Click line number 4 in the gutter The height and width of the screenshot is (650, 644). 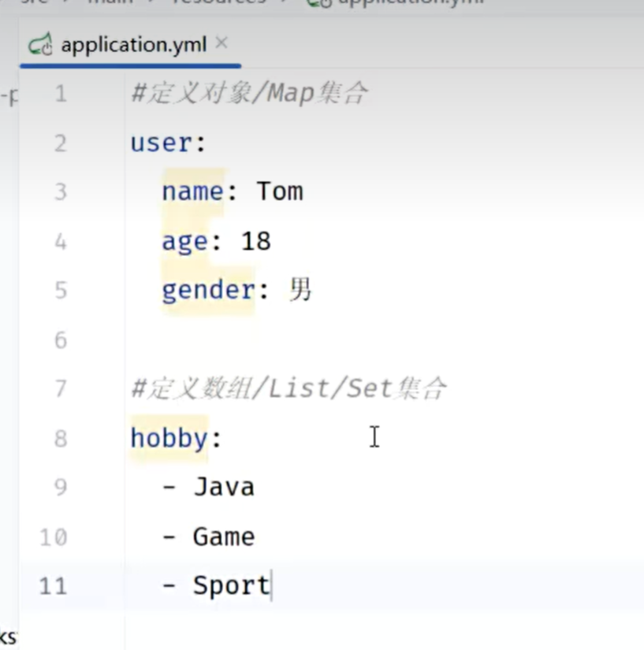(x=61, y=242)
